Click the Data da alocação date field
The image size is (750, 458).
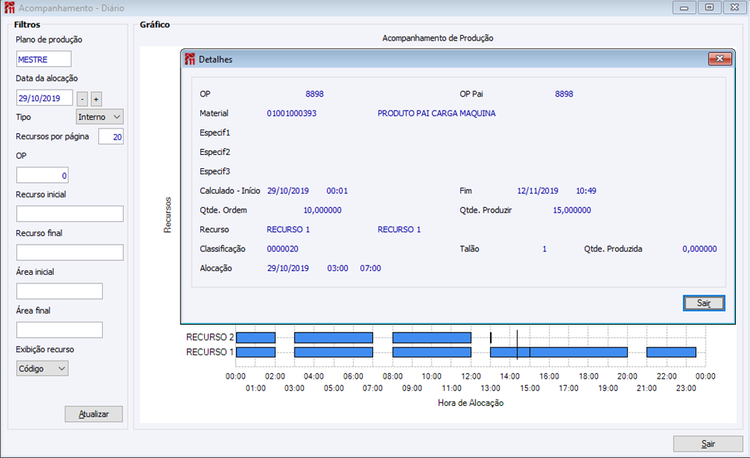tap(44, 98)
